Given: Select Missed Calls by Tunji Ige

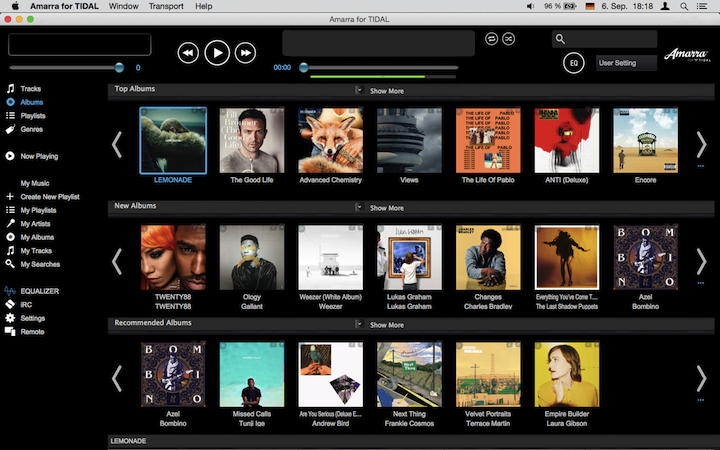Looking at the screenshot, I should click(252, 374).
